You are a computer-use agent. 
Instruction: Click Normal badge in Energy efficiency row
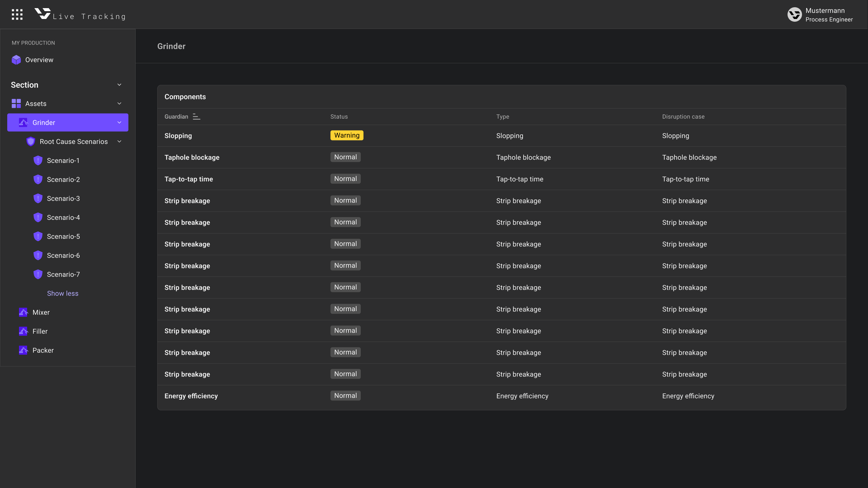(345, 396)
